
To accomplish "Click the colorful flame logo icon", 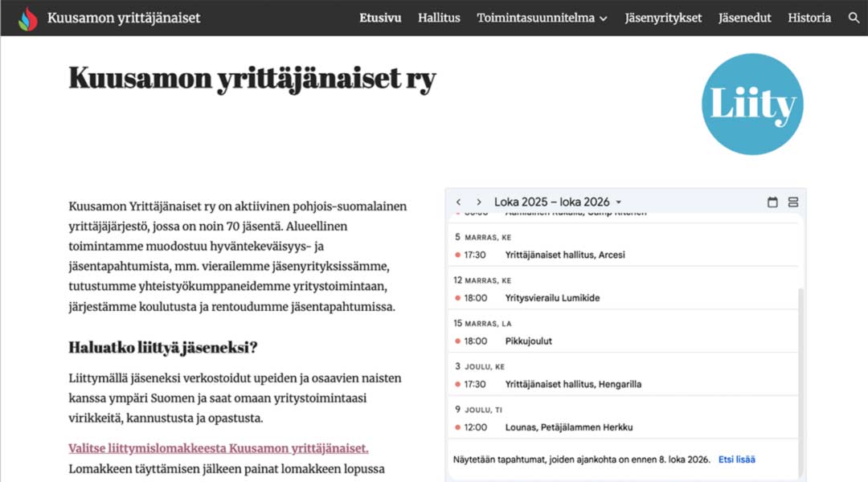I will pyautogui.click(x=30, y=17).
